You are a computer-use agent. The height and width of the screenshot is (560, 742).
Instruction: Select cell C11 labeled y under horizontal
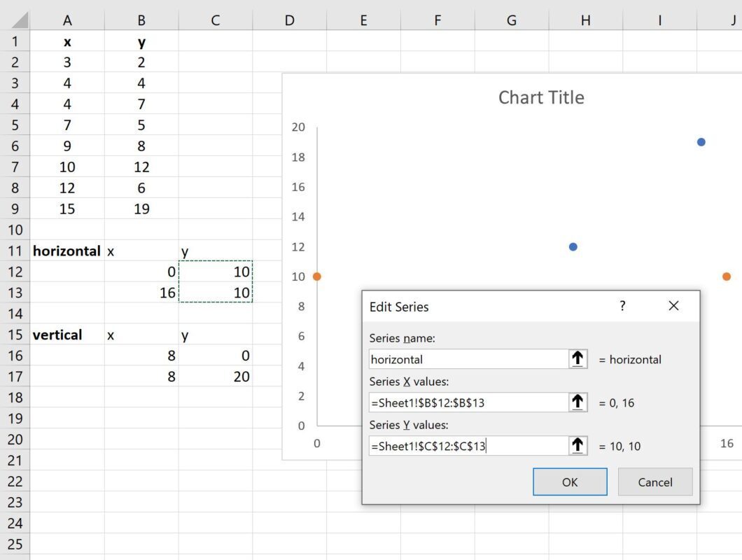point(216,251)
